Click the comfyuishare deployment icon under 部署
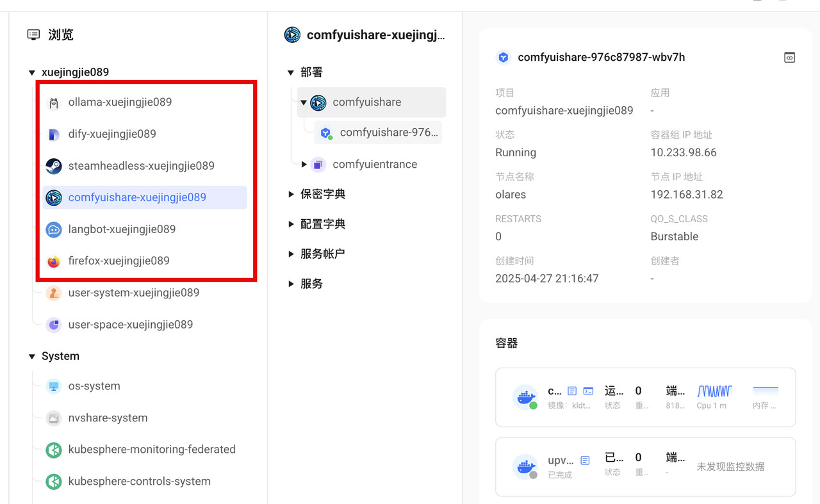The width and height of the screenshot is (820, 504). point(318,102)
